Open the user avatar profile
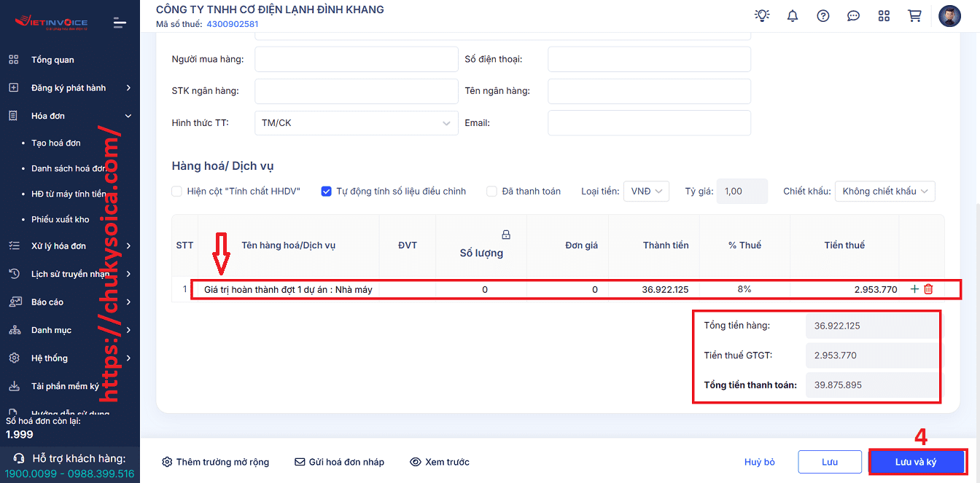This screenshot has height=483, width=980. pyautogui.click(x=949, y=16)
